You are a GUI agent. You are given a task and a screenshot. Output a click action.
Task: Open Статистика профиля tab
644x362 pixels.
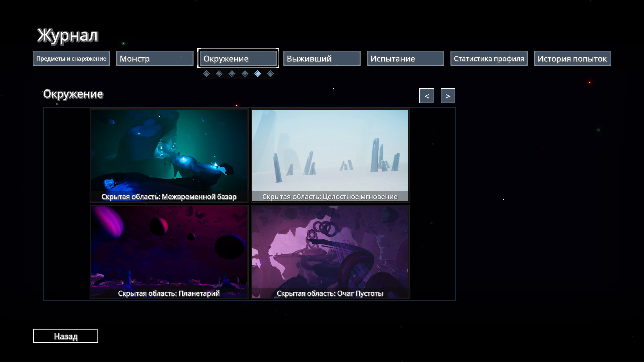[x=489, y=59]
